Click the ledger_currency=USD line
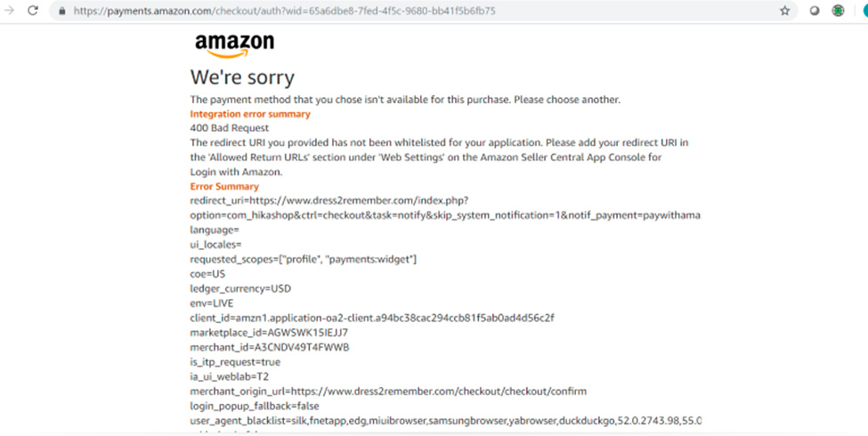 [x=240, y=288]
